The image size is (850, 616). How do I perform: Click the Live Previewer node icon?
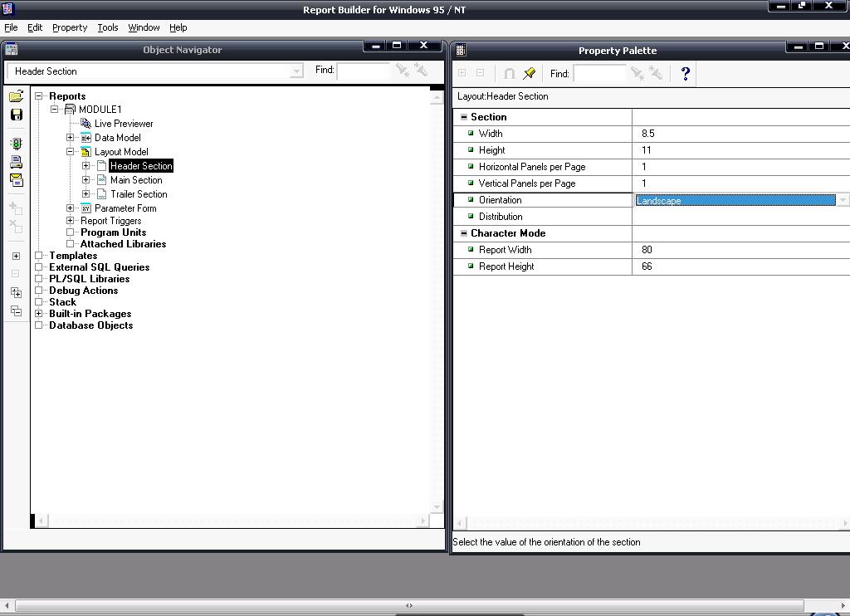point(85,124)
